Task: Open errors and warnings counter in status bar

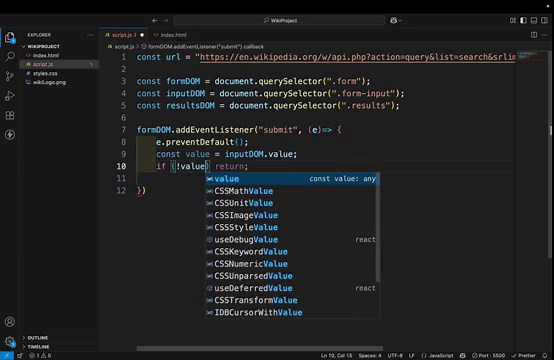Action: tap(40, 355)
